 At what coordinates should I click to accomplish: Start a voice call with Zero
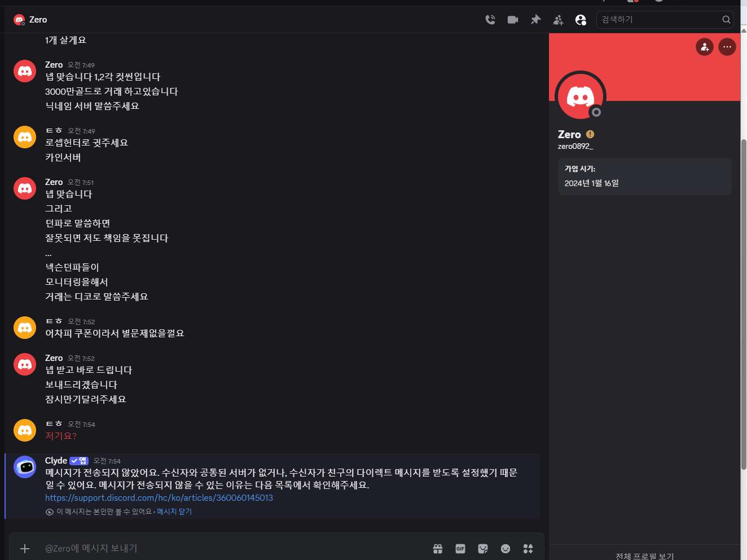click(x=490, y=20)
